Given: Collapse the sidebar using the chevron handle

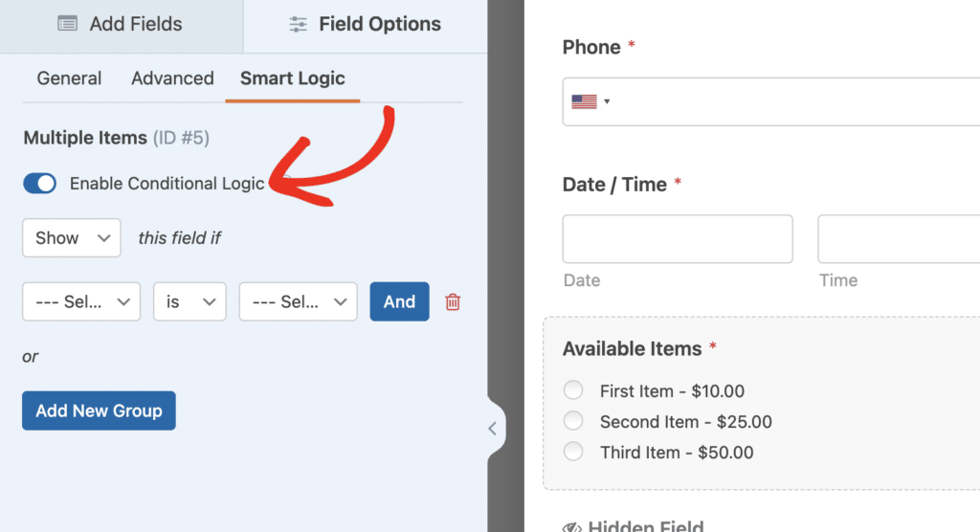Looking at the screenshot, I should pyautogui.click(x=493, y=429).
